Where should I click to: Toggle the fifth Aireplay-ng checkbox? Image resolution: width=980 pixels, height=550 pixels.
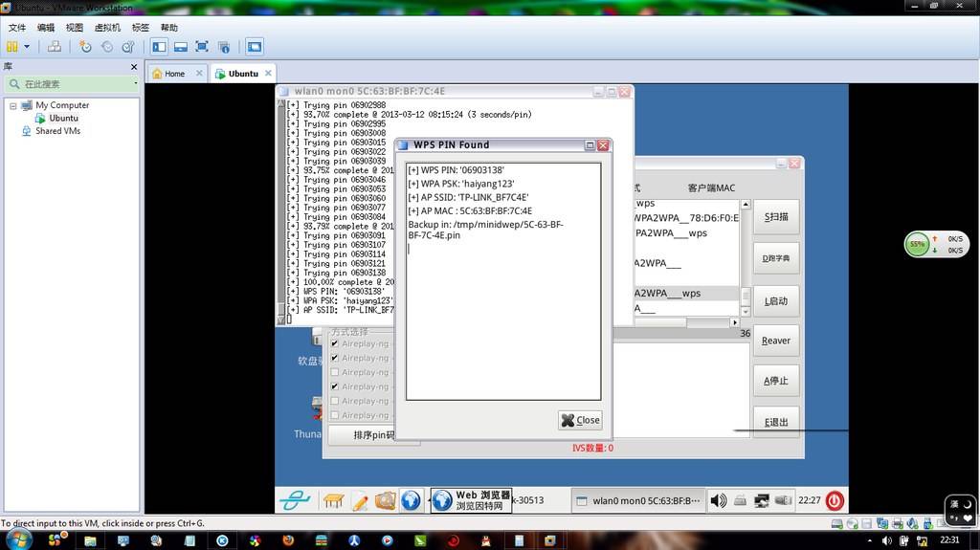334,401
